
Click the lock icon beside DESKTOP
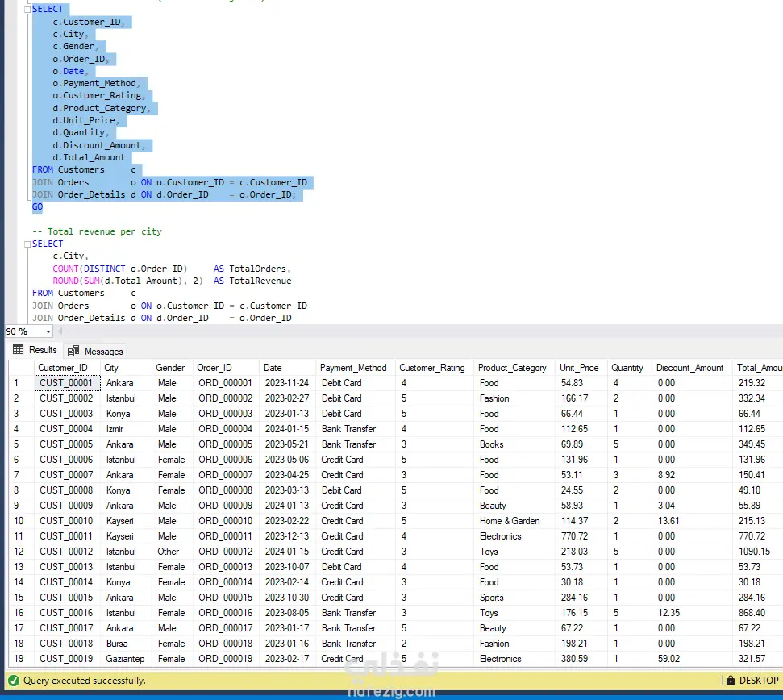point(731,680)
